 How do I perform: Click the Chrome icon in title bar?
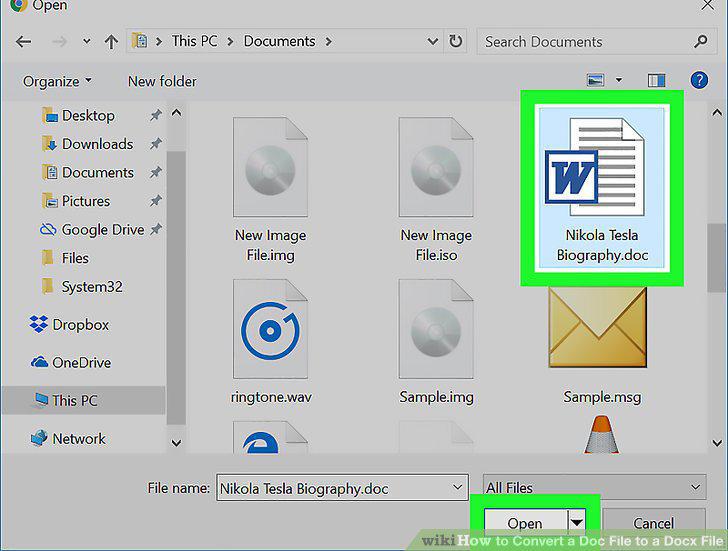[x=18, y=6]
